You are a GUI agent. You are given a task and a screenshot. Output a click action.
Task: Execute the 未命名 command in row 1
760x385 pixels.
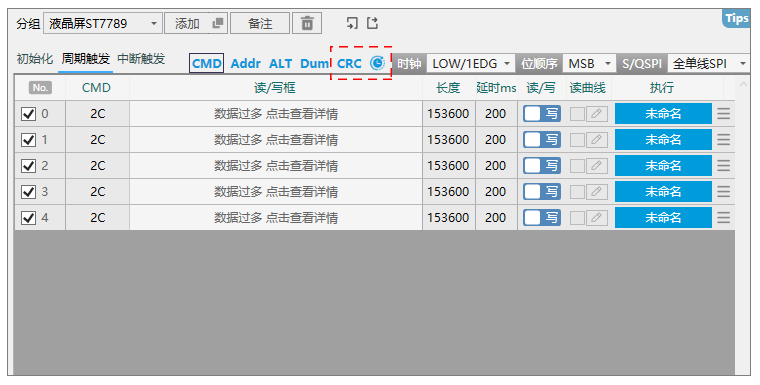pos(663,140)
